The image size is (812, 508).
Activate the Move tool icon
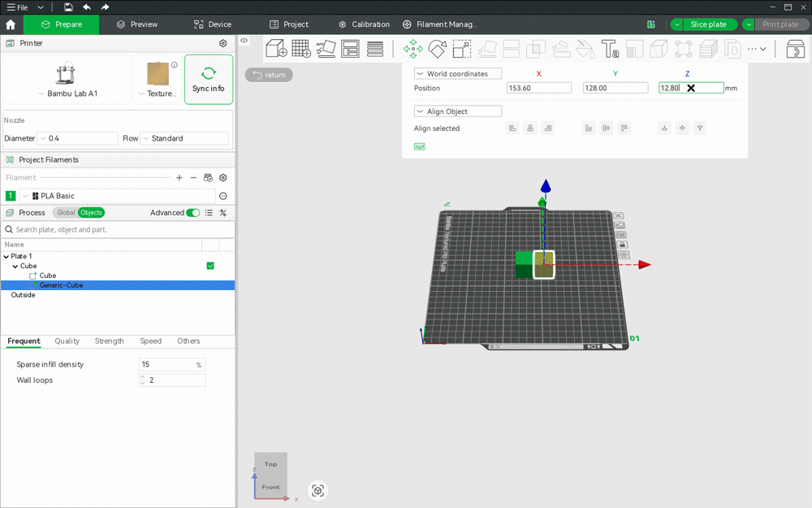[412, 50]
